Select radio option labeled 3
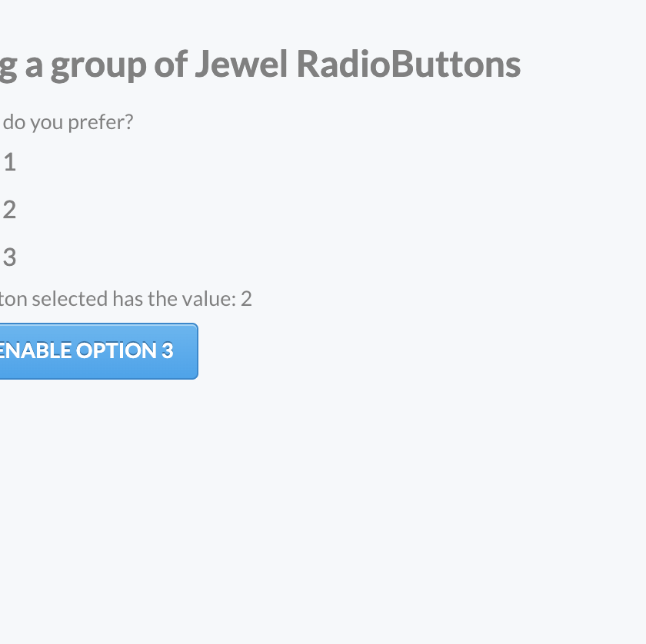This screenshot has width=646, height=644. tap(9, 257)
